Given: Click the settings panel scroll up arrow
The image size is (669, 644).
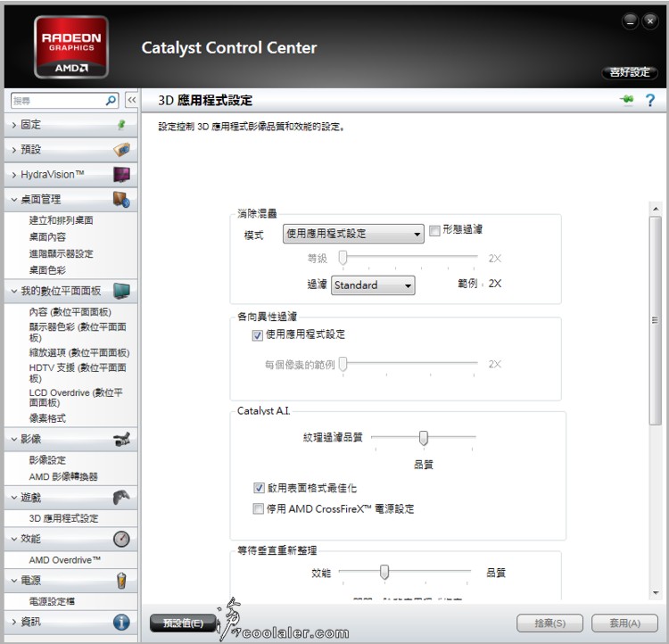Looking at the screenshot, I should tap(656, 209).
